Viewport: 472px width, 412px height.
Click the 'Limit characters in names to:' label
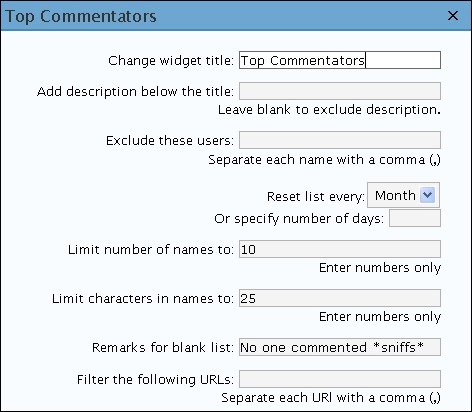pyautogui.click(x=143, y=298)
